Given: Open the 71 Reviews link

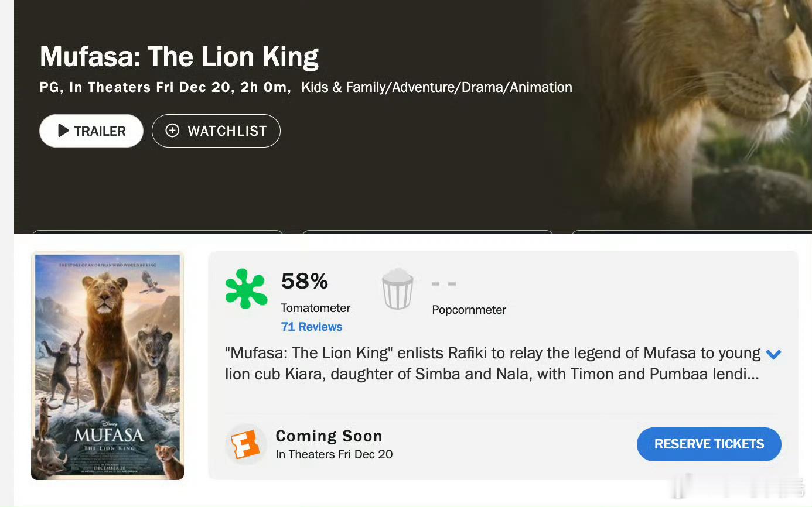Looking at the screenshot, I should tap(312, 327).
